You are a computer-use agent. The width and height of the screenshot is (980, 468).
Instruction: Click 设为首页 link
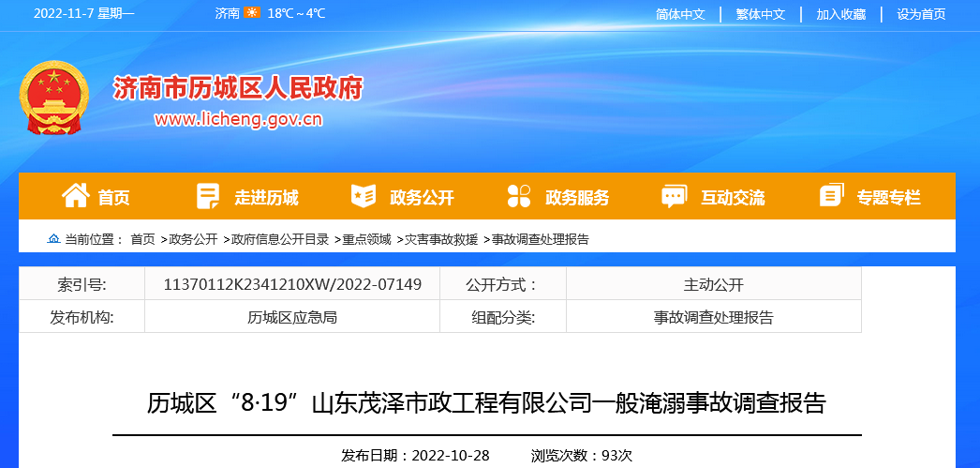pos(922,14)
